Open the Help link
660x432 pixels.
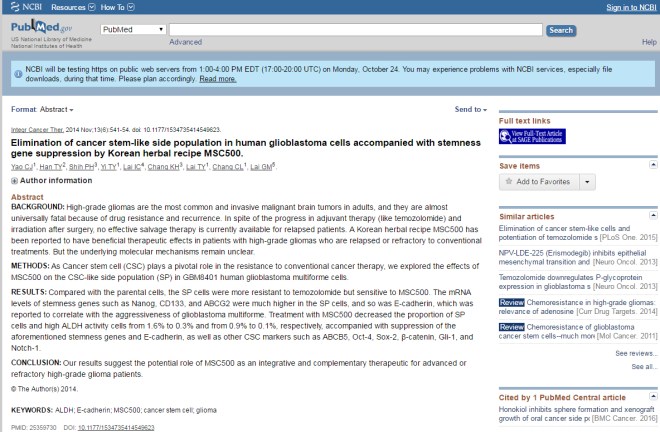pos(649,42)
